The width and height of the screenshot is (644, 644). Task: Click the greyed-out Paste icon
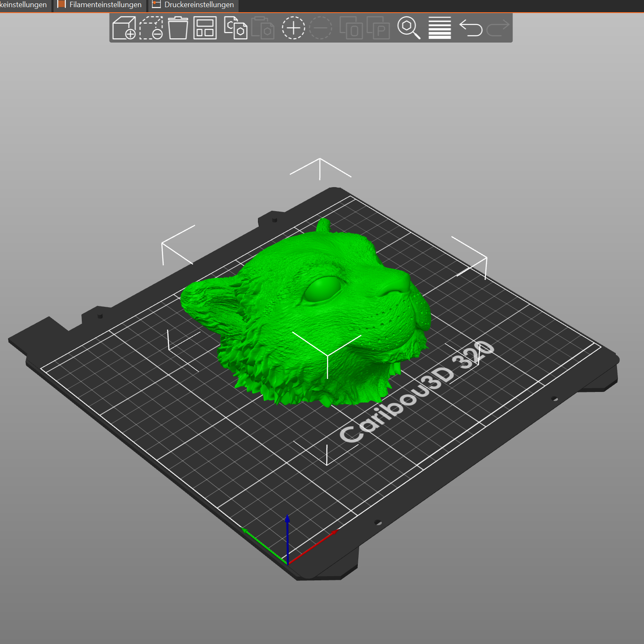coord(263,28)
